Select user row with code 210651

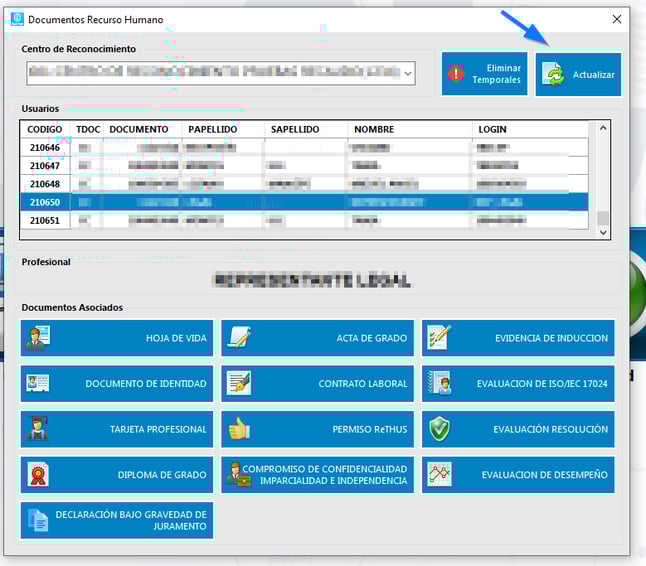point(45,220)
